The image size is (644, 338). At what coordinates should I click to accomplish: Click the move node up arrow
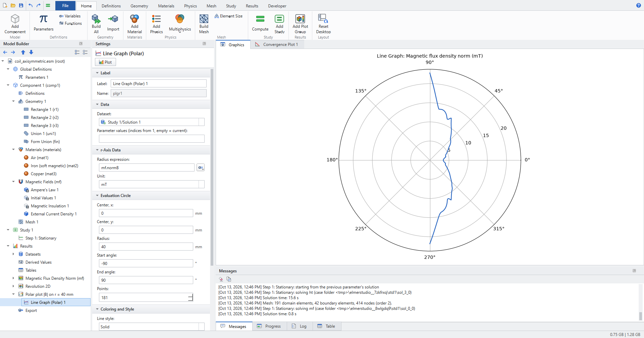(x=23, y=52)
